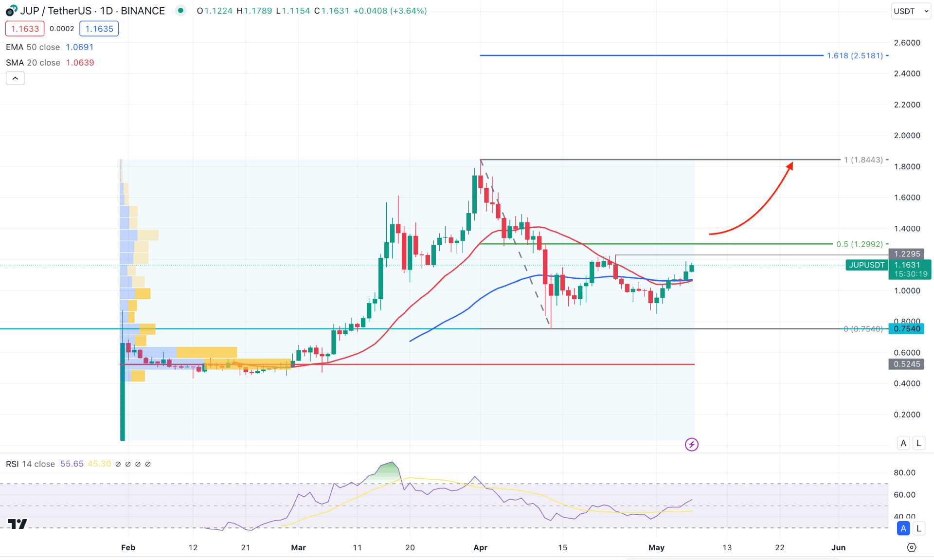Viewport: 934px width, 560px height.
Task: Click the JUP coin logo icon
Action: [11, 11]
